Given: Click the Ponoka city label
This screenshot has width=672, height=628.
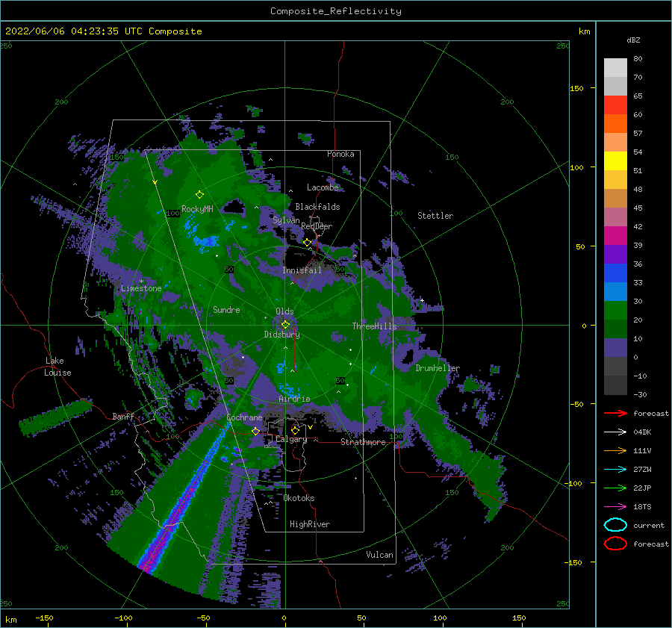Looking at the screenshot, I should 340,154.
